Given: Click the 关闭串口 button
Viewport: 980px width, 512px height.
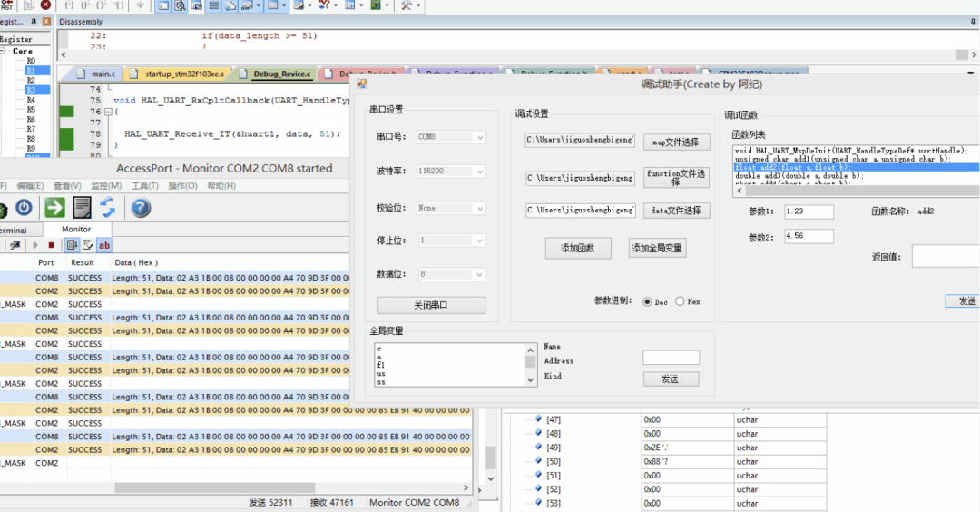Looking at the screenshot, I should [431, 305].
